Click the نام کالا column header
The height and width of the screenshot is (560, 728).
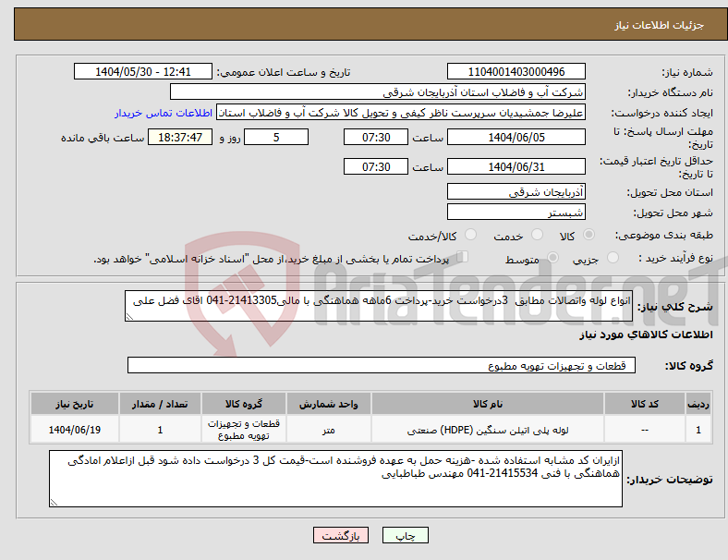tap(488, 404)
